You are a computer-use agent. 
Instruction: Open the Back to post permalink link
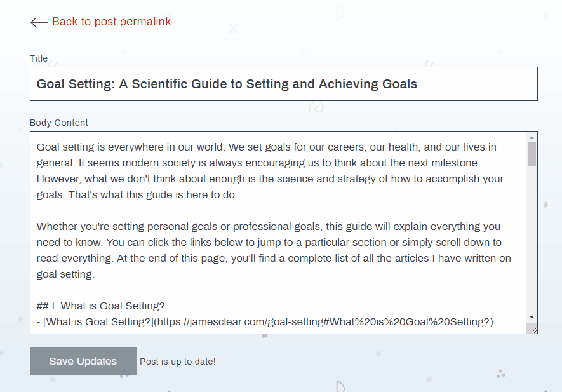tap(111, 22)
